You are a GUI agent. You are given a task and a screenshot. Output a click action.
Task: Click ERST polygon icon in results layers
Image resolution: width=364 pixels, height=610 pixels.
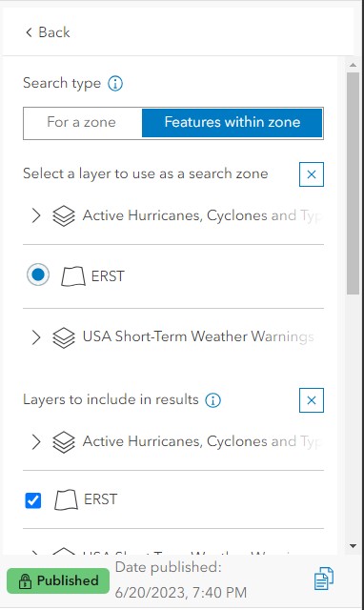66,499
